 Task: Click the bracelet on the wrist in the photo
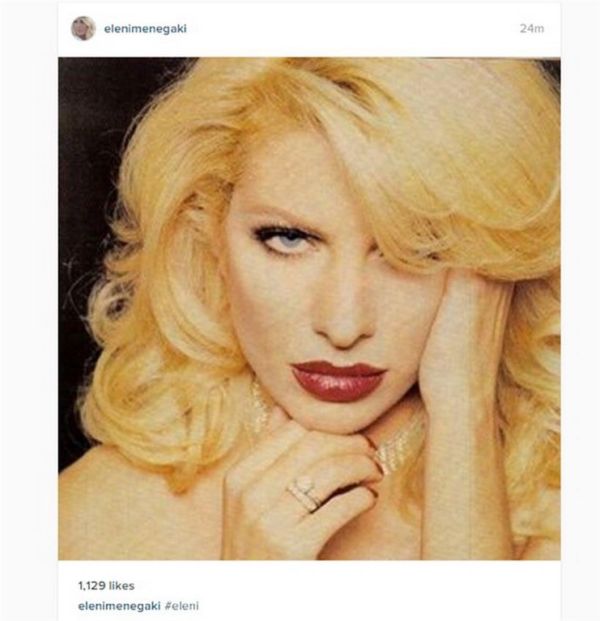click(394, 451)
